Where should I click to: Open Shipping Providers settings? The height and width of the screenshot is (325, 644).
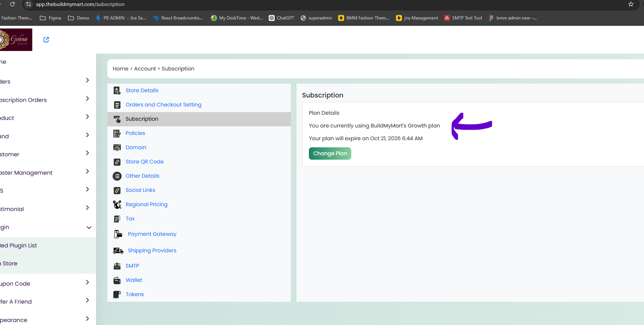tap(152, 250)
